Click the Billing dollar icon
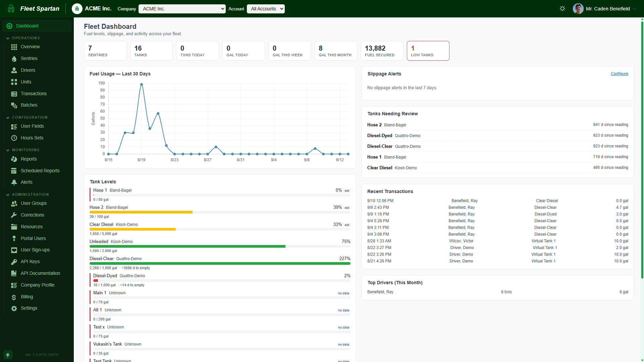This screenshot has height=362, width=644. pos(14,297)
